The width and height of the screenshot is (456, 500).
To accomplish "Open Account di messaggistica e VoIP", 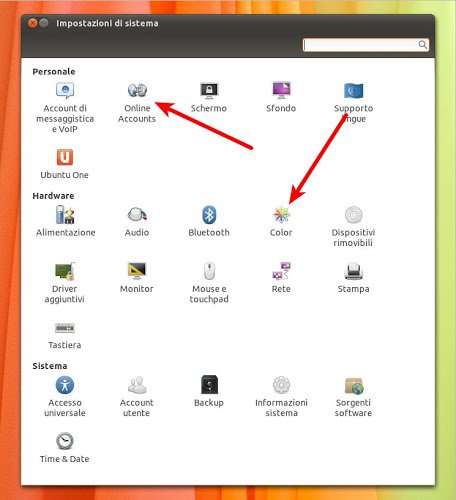I will (x=65, y=108).
